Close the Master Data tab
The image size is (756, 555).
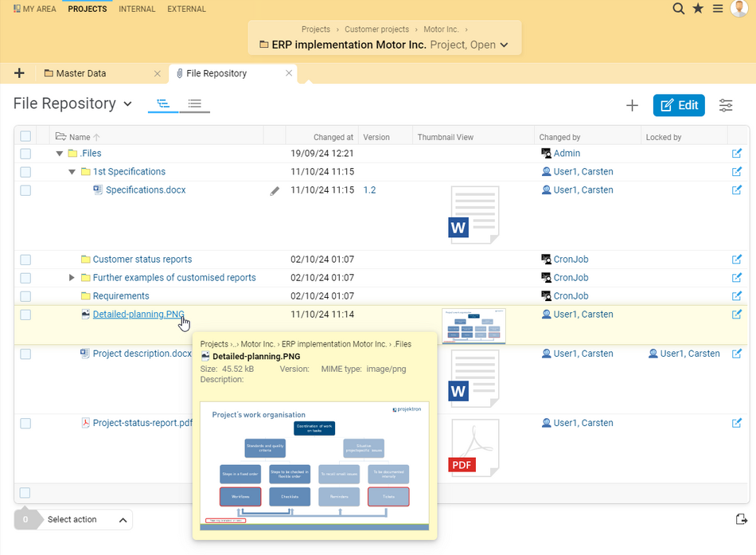pos(158,73)
